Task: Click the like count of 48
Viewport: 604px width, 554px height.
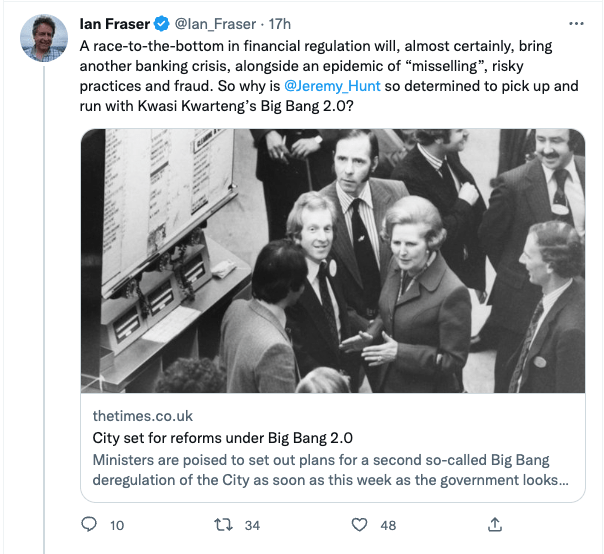Action: [388, 524]
